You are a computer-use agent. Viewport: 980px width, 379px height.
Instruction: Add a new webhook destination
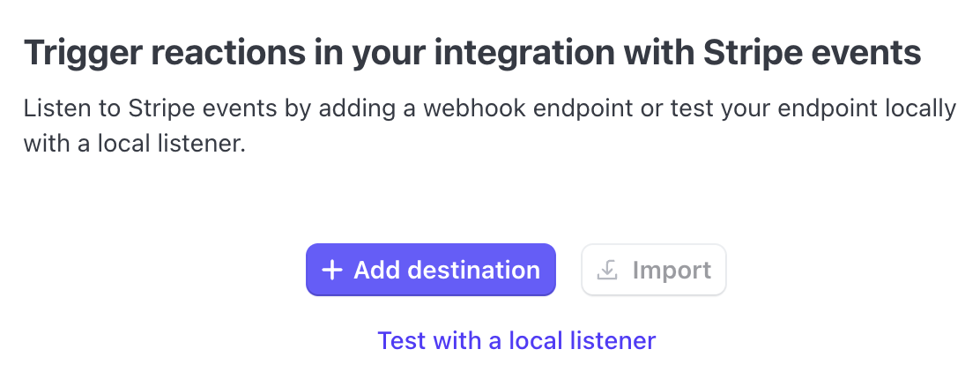(x=431, y=270)
